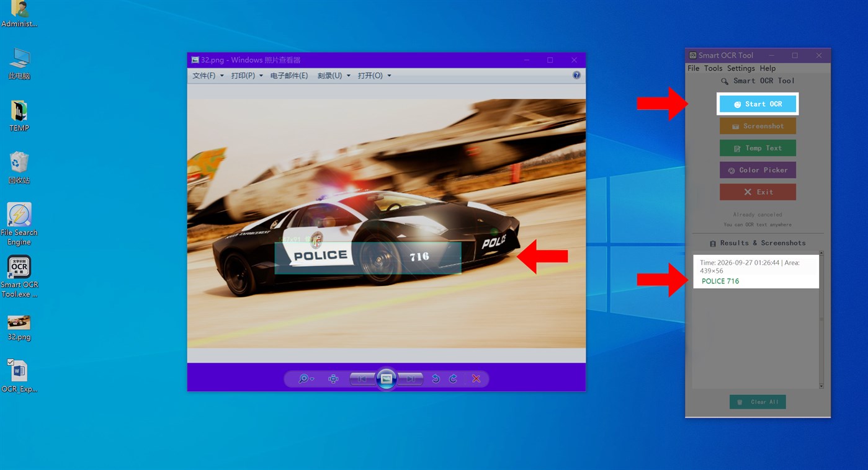The image size is (868, 470).
Task: Open the green Temp Text button
Action: coord(758,148)
